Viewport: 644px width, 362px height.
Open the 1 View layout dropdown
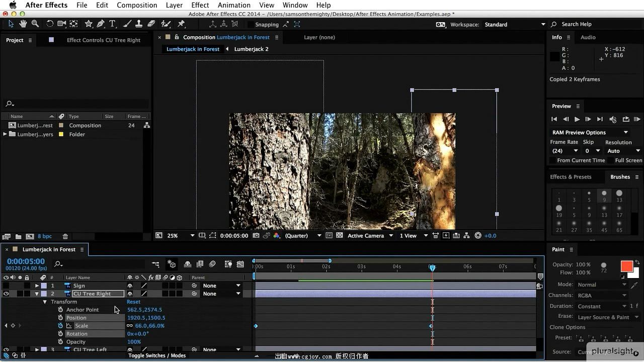(x=414, y=235)
